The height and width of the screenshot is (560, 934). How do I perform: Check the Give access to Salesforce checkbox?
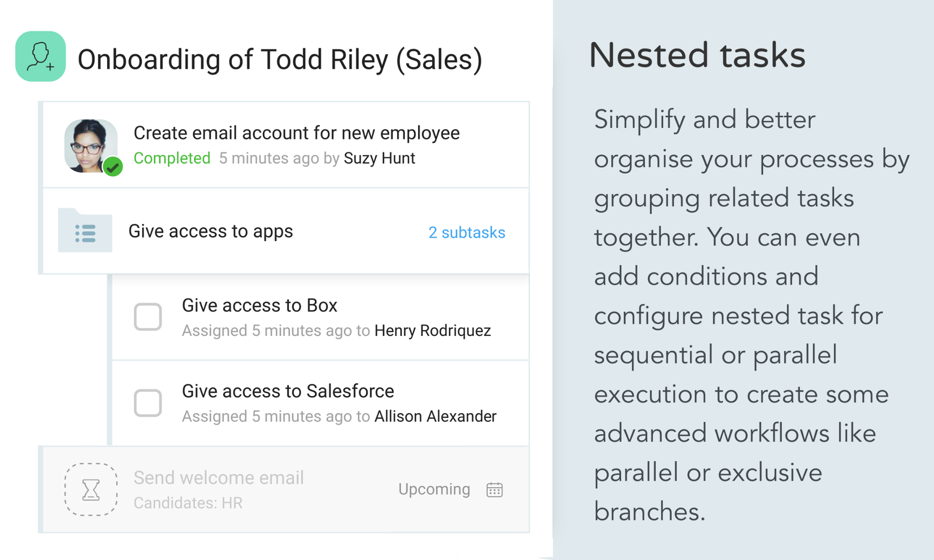(x=148, y=403)
